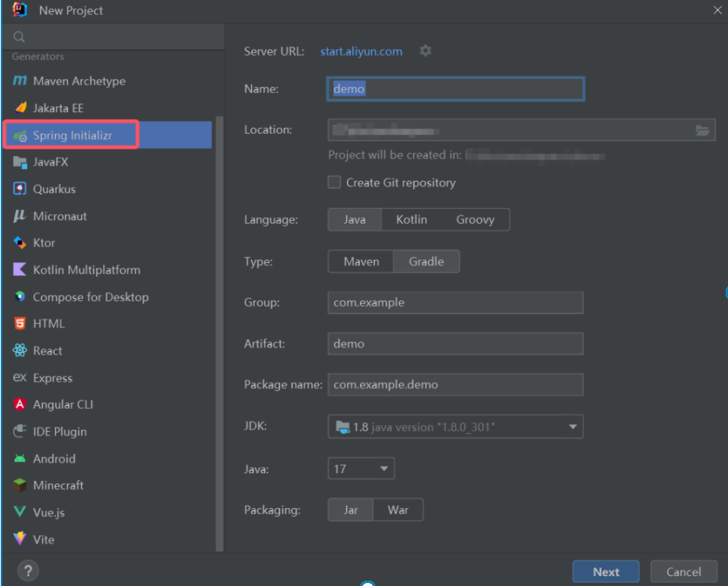728x586 pixels.
Task: Select Spring Initializr generator
Action: (x=107, y=135)
